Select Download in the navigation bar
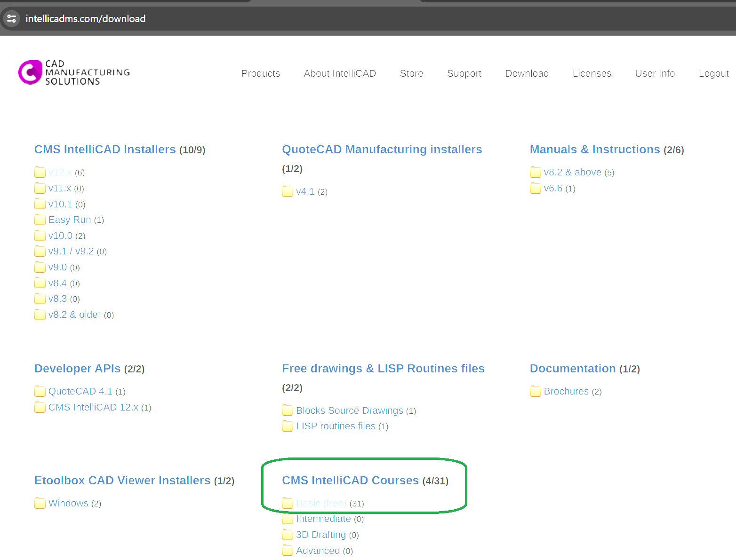The image size is (736, 560). click(x=527, y=73)
